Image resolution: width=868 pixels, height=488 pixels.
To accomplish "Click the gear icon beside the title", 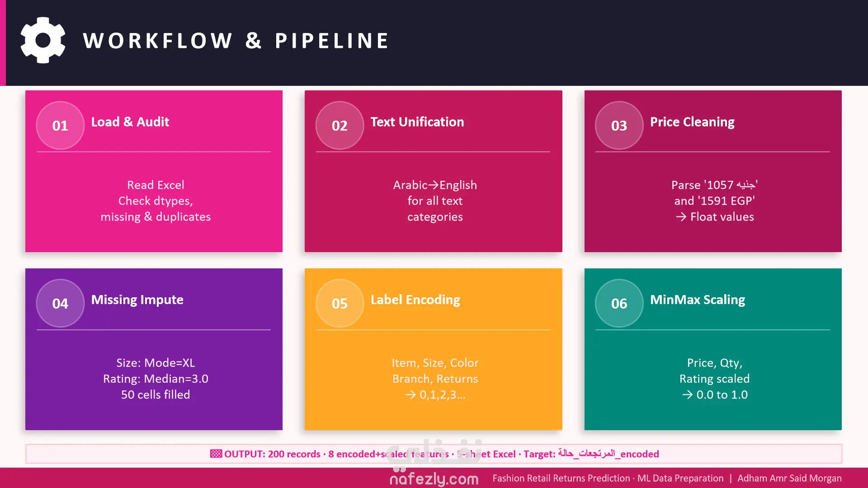I will pyautogui.click(x=43, y=40).
